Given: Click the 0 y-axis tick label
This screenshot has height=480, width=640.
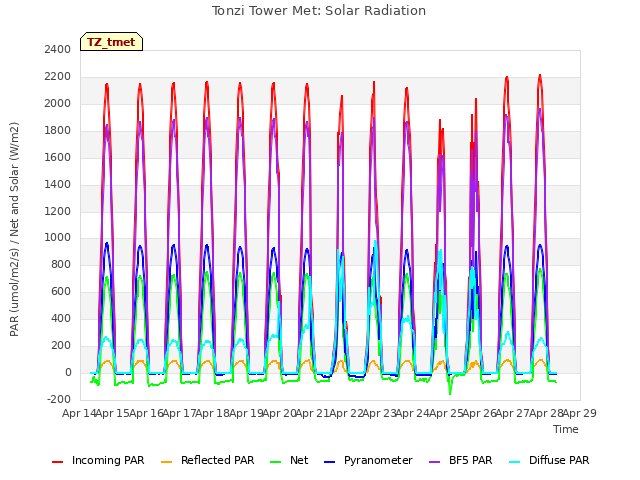Looking at the screenshot, I should 68,372.
